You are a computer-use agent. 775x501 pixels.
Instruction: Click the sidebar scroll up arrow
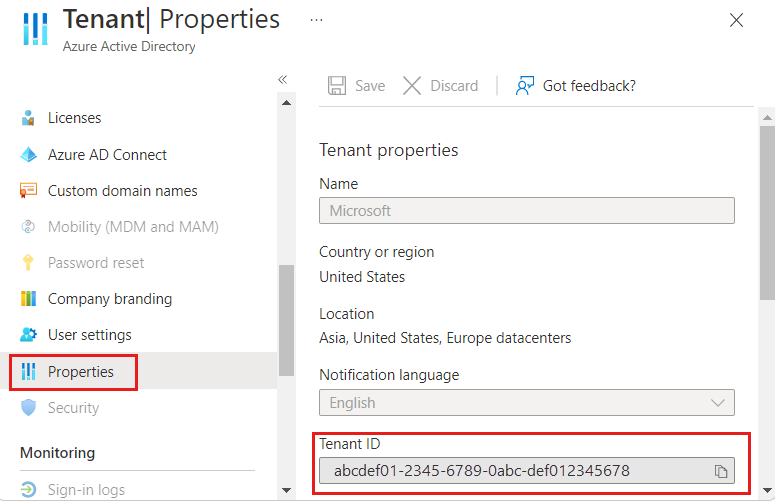pyautogui.click(x=286, y=103)
